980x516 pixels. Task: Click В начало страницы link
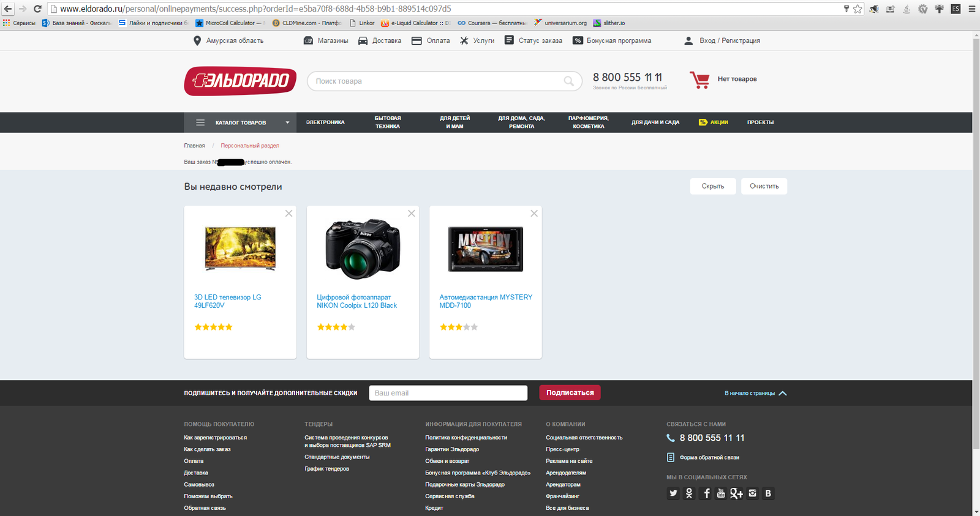(755, 393)
